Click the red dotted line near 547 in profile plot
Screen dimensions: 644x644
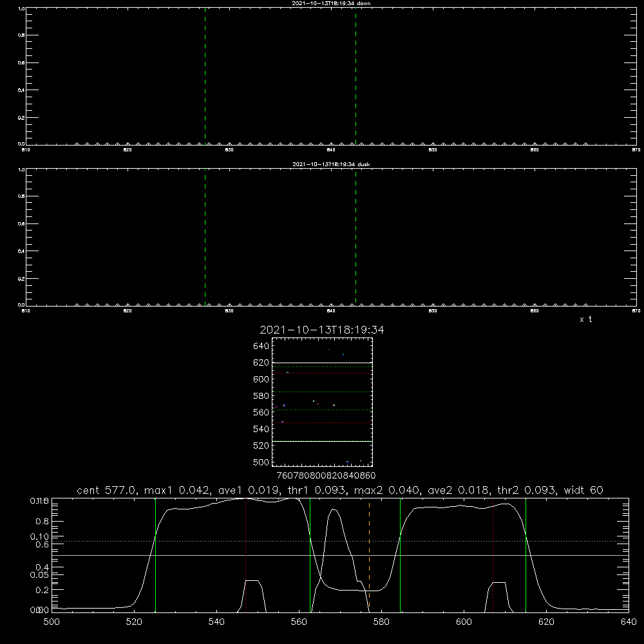245,555
